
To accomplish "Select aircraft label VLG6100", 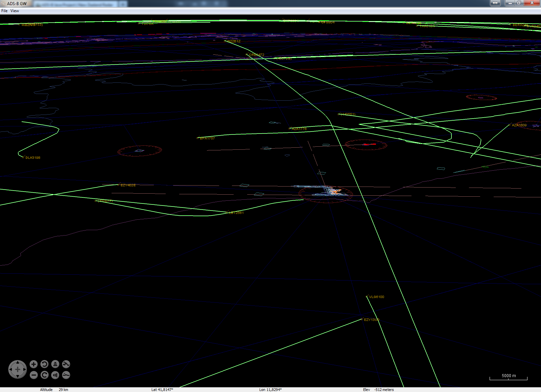I will (377, 297).
